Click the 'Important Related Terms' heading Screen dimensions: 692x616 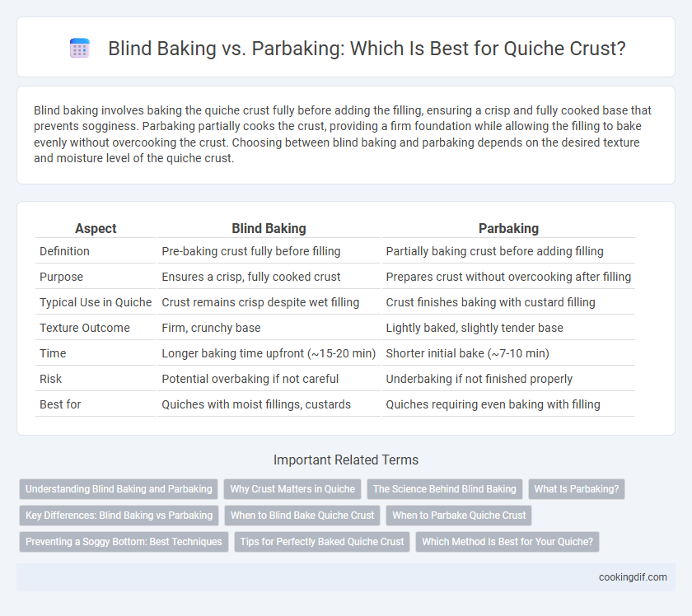[x=346, y=460]
